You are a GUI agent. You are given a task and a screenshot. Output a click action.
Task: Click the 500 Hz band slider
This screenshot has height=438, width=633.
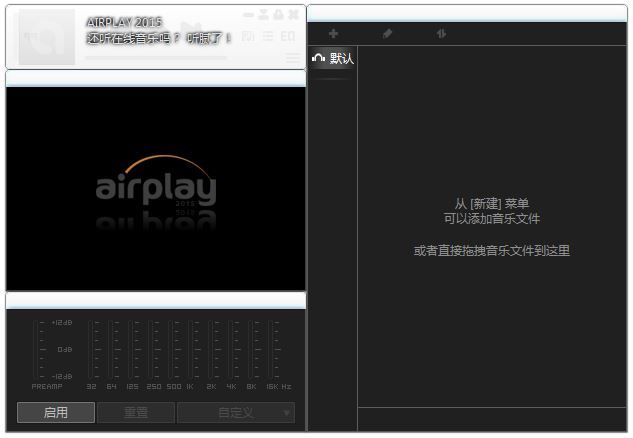pos(171,350)
